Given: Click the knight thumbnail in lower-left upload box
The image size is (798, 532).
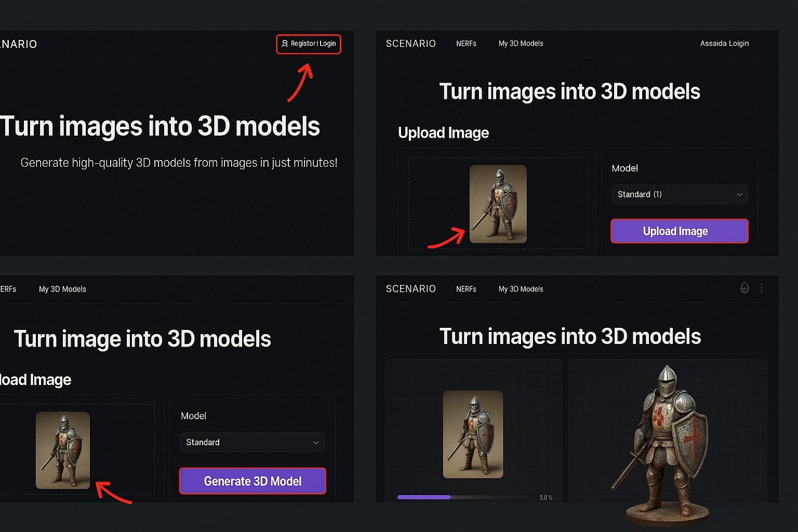Looking at the screenshot, I should click(x=62, y=450).
